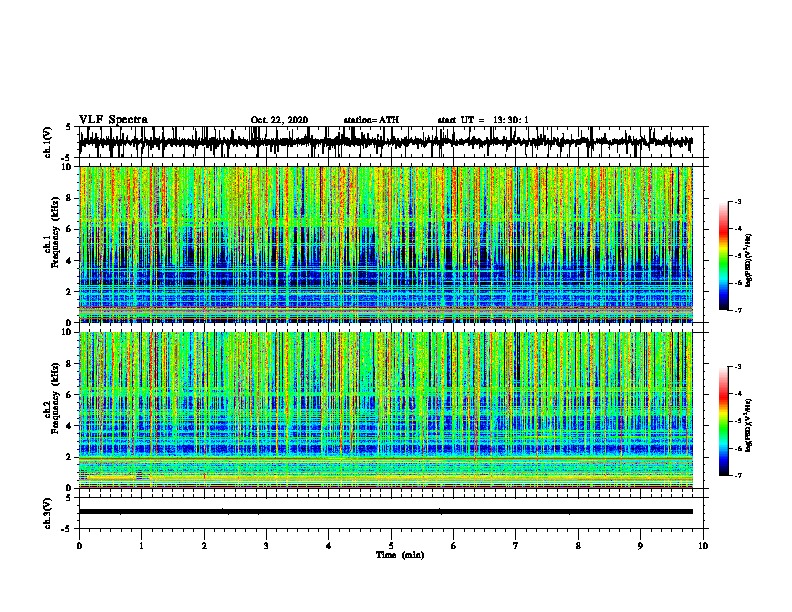Click the ch.2 'Frequency (kHz)' axis label
The height and width of the screenshot is (612, 792).
[x=55, y=398]
